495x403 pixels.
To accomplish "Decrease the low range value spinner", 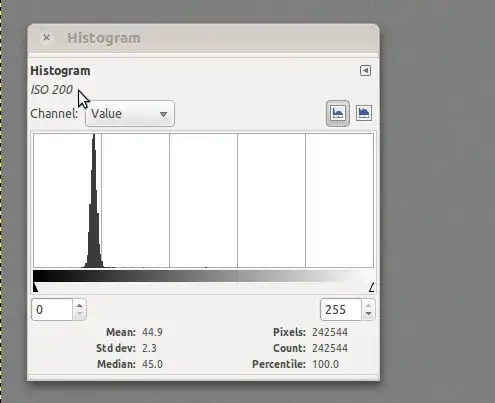I will coord(79,314).
